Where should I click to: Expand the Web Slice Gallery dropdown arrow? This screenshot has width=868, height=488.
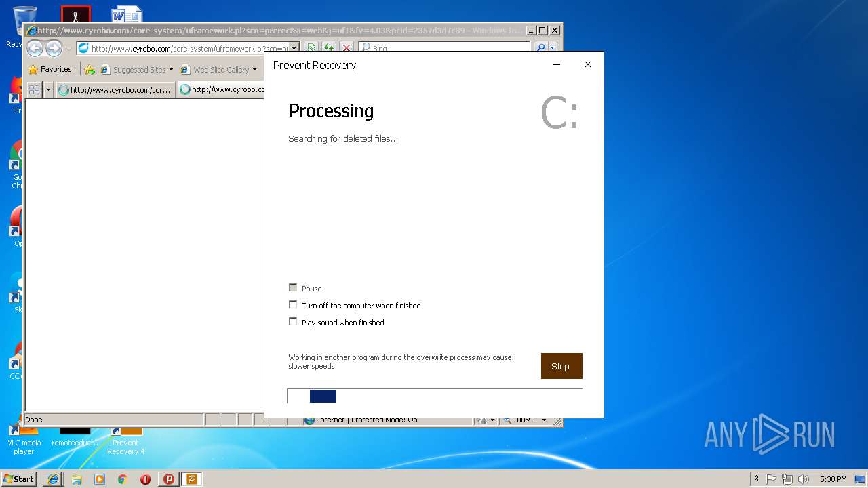(x=254, y=69)
